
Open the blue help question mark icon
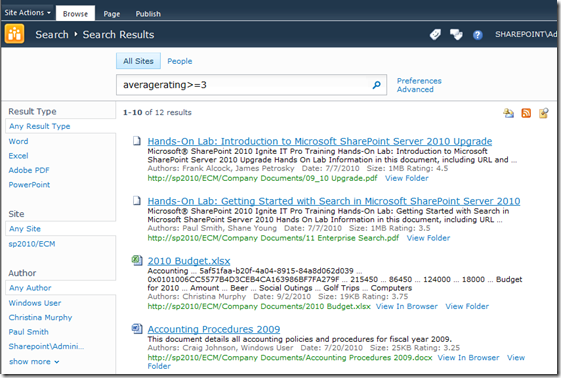[477, 35]
